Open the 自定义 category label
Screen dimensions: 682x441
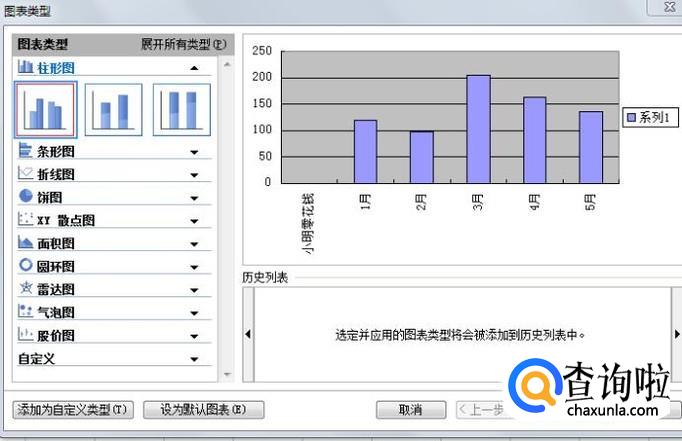[37, 359]
